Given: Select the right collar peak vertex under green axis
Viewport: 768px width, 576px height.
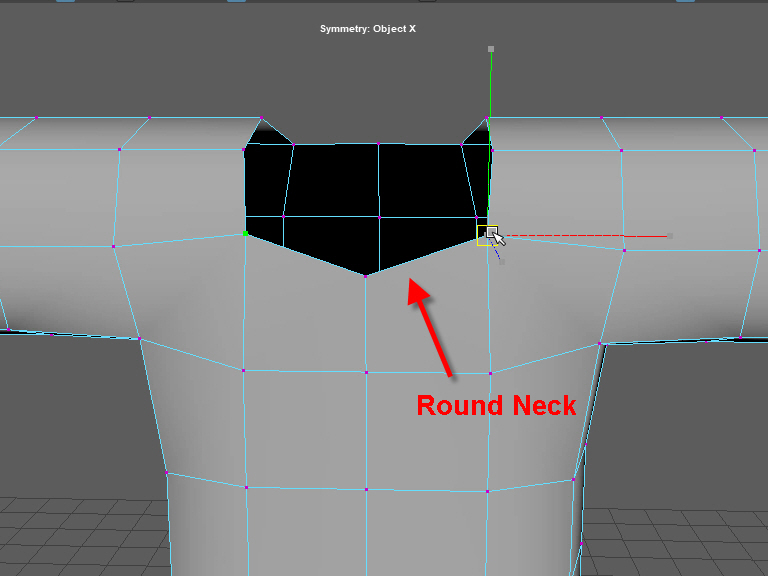Looking at the screenshot, I should 487,121.
